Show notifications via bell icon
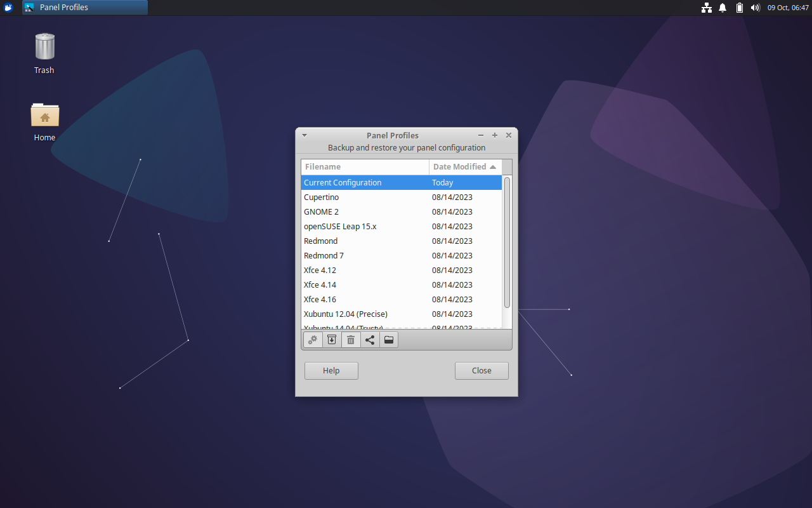The width and height of the screenshot is (812, 508). 723,8
